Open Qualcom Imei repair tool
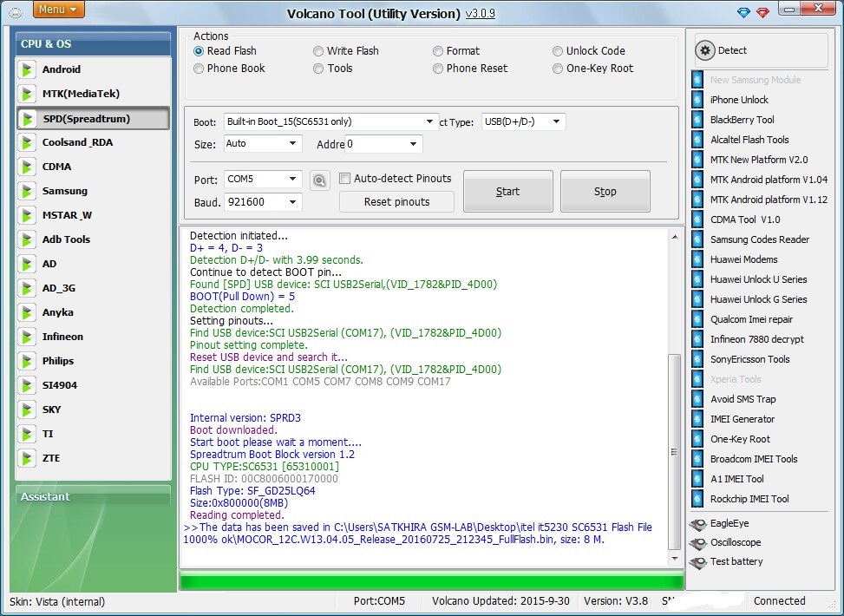844x616 pixels. click(x=751, y=319)
